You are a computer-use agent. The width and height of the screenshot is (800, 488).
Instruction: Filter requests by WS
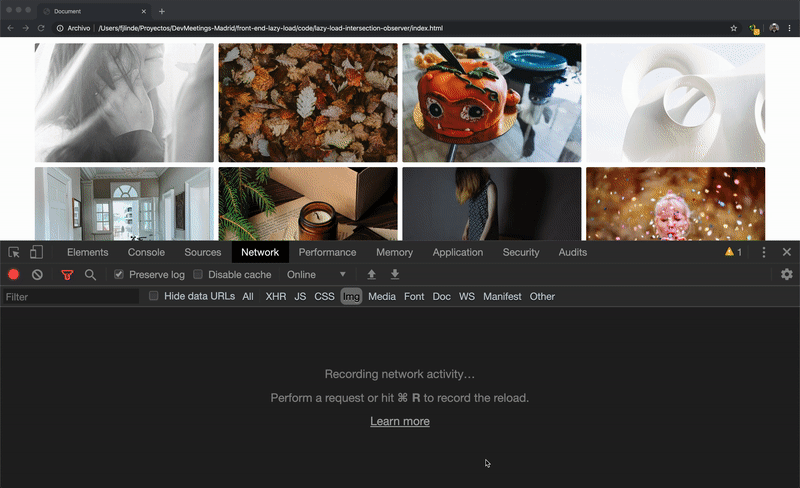467,297
